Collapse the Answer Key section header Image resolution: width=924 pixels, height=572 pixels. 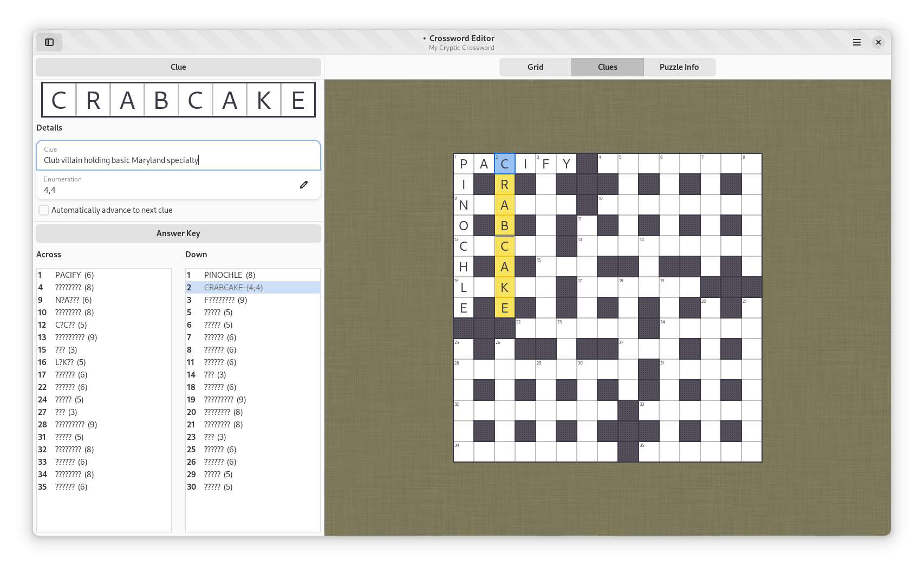[178, 233]
